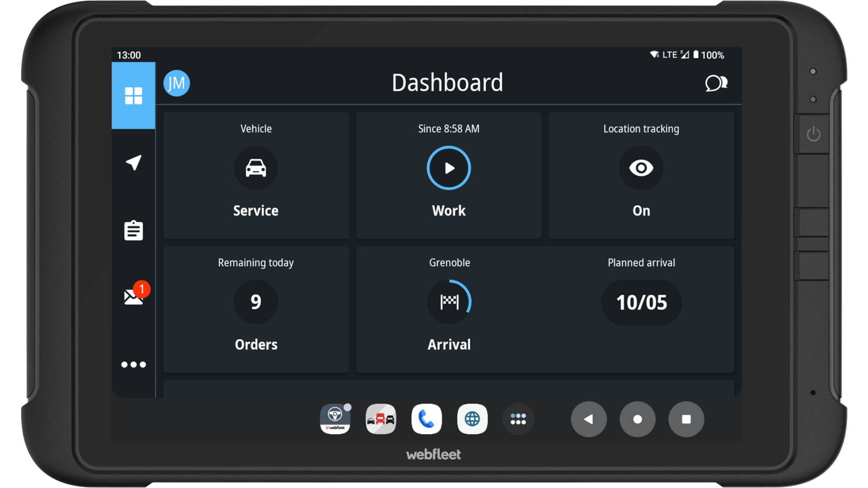Open the web browser globe app

pos(472,419)
